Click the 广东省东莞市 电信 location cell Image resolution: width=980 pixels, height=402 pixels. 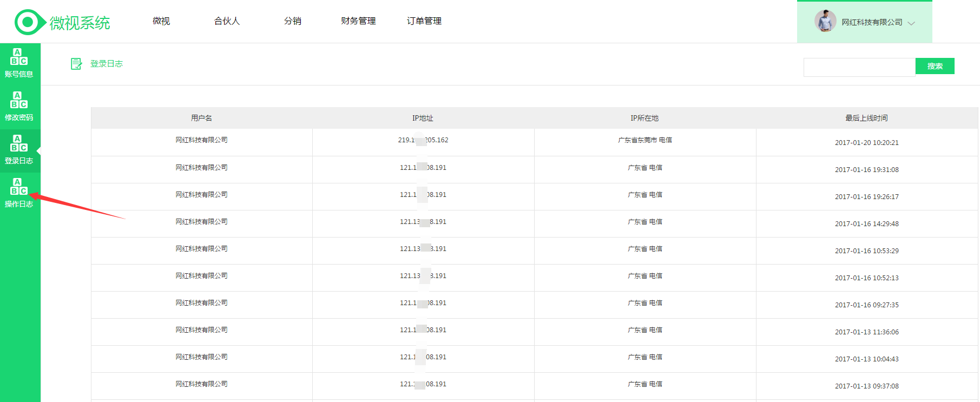(645, 140)
